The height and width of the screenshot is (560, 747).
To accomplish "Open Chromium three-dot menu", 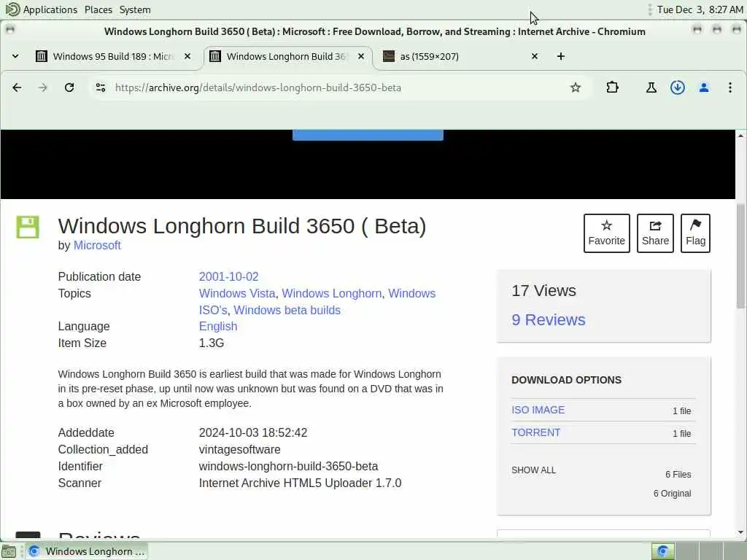I will pos(729,87).
